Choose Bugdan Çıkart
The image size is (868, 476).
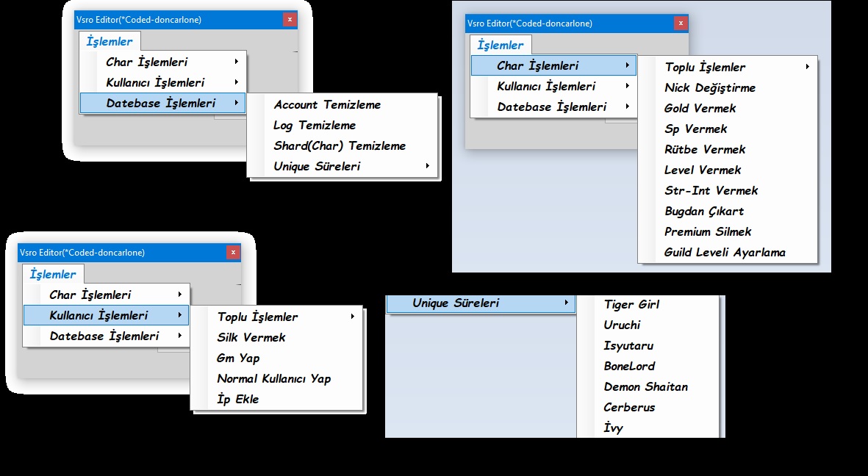(x=728, y=211)
